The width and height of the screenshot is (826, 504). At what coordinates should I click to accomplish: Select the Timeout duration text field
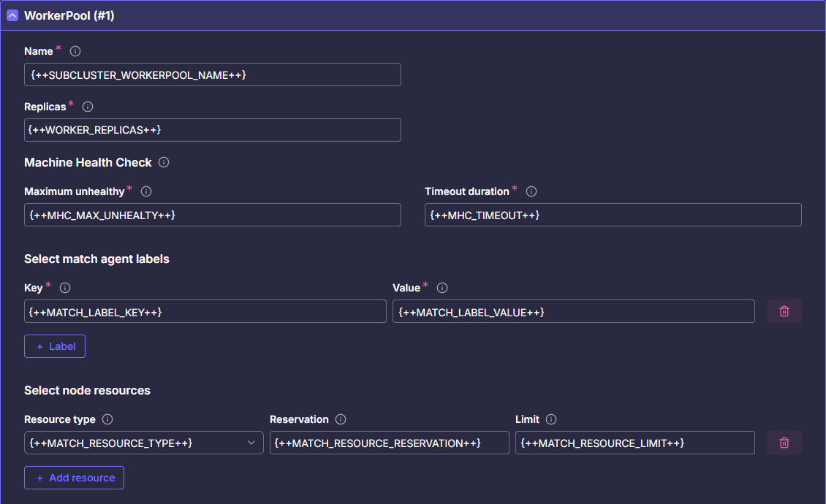[613, 215]
